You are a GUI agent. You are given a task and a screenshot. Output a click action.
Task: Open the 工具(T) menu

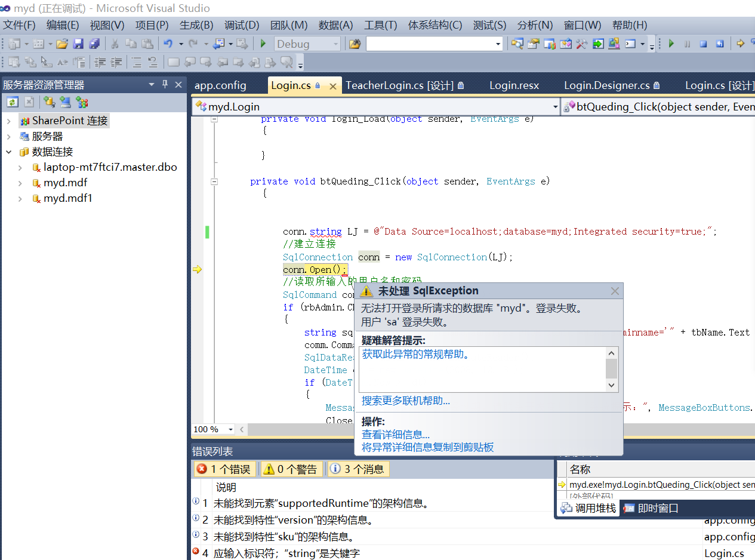coord(381,25)
